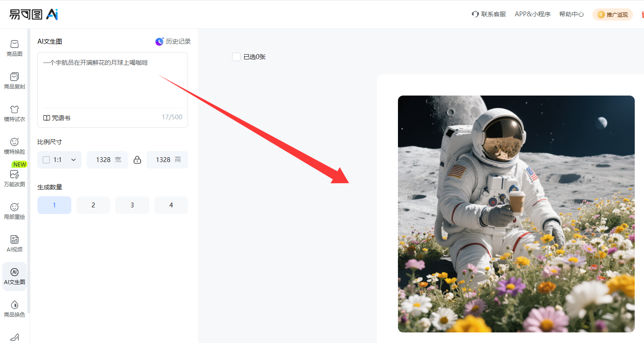Viewport: 644px width, 343px height.
Task: Set generation count to 1
Action: point(54,205)
